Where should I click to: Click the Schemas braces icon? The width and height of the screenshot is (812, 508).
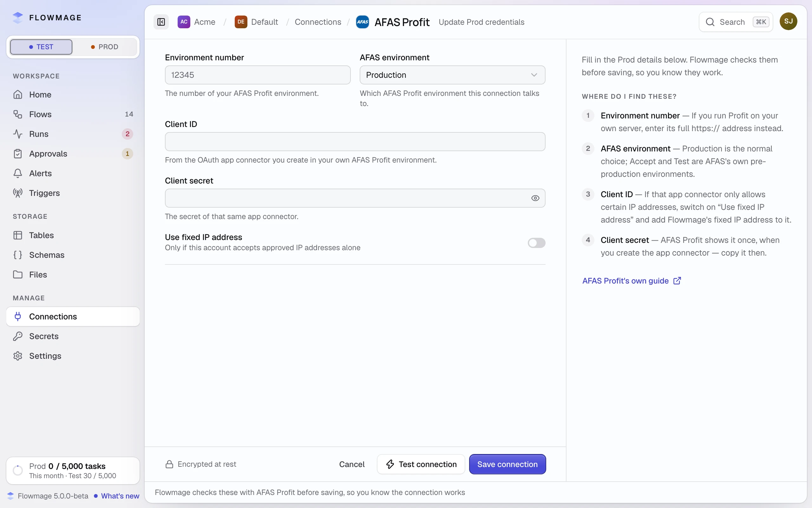(18, 255)
